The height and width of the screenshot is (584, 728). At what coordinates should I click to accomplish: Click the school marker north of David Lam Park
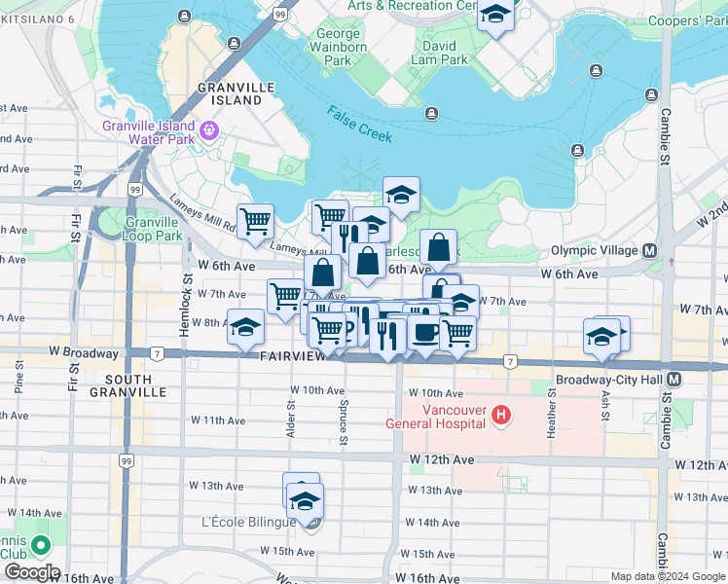click(x=495, y=16)
